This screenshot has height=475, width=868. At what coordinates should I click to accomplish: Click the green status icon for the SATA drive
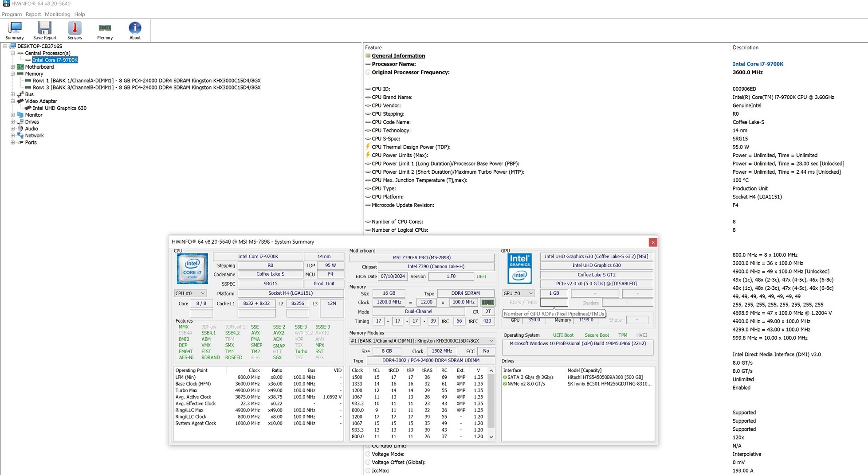tap(505, 378)
